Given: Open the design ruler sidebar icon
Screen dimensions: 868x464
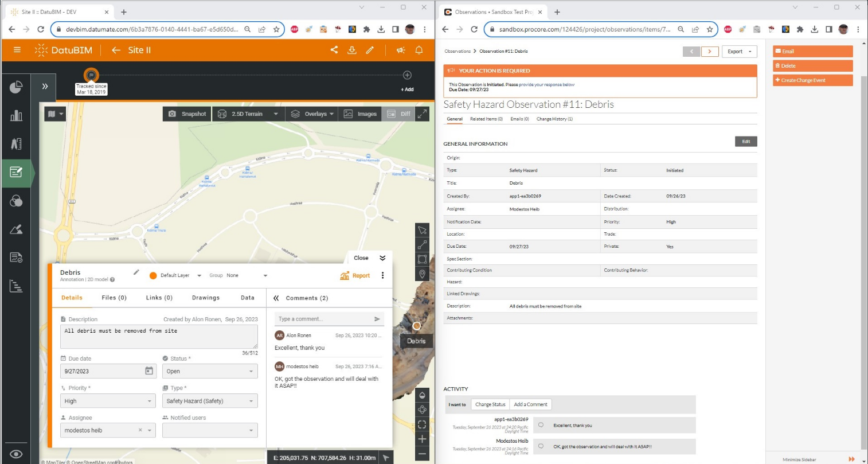Looking at the screenshot, I should [16, 143].
